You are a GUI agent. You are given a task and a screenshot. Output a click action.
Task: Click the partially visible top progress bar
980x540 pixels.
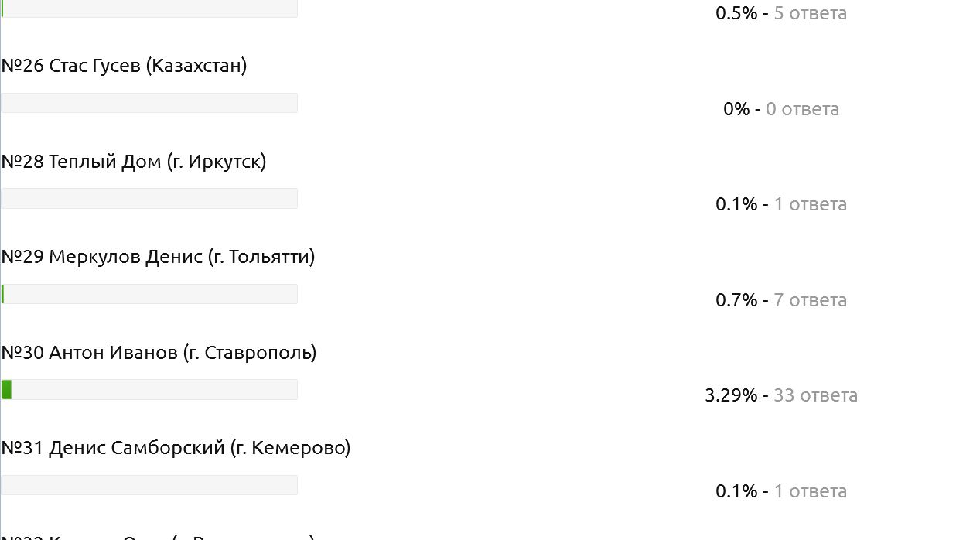tap(149, 9)
